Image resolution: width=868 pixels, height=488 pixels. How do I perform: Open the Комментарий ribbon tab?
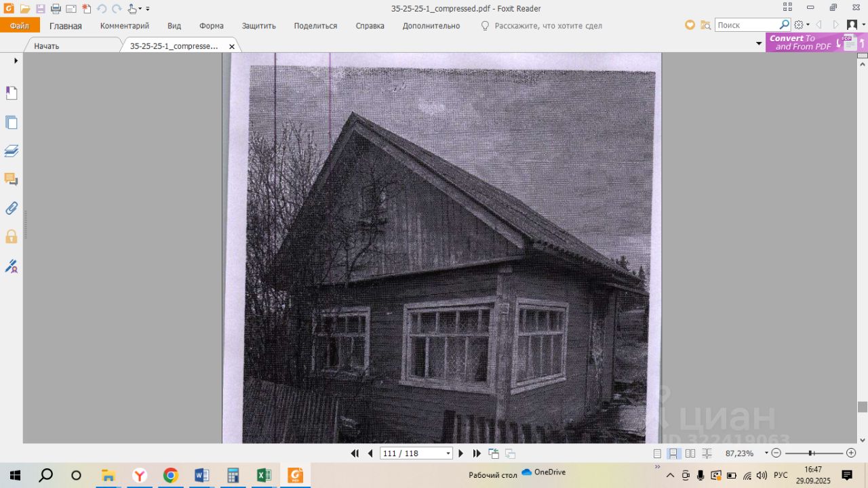[x=125, y=26]
